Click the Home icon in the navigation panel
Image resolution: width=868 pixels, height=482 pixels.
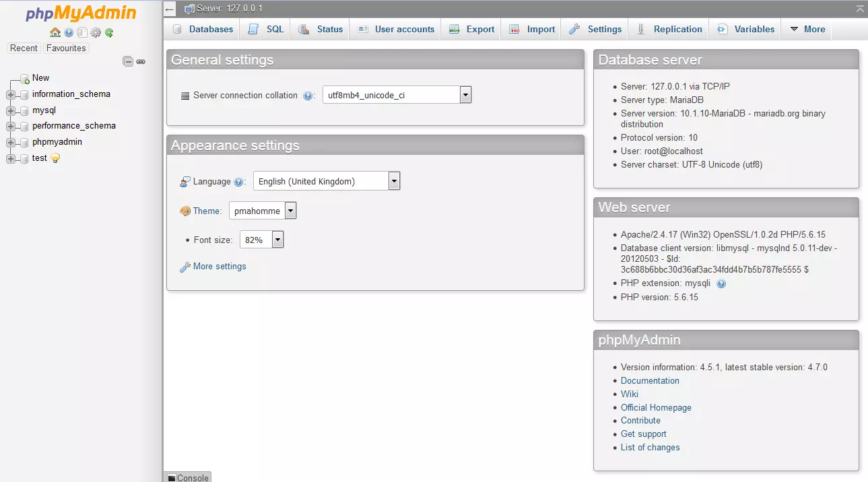(55, 32)
